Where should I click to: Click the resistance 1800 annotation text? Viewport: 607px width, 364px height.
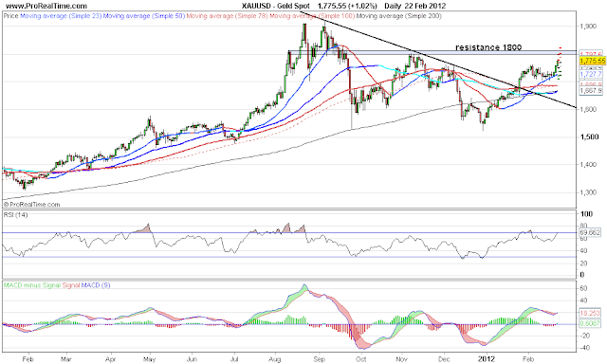tap(488, 47)
